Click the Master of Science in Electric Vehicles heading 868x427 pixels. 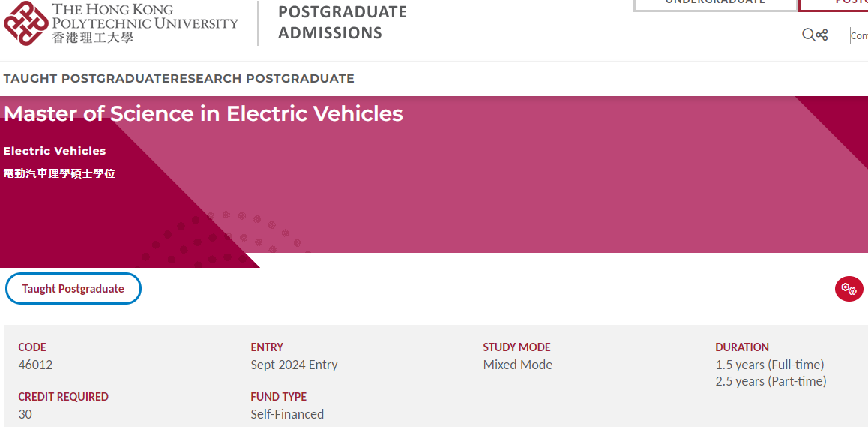(x=203, y=113)
